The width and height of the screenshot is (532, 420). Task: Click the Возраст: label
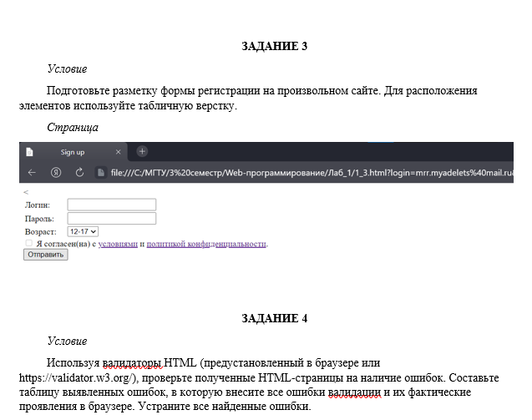40,232
